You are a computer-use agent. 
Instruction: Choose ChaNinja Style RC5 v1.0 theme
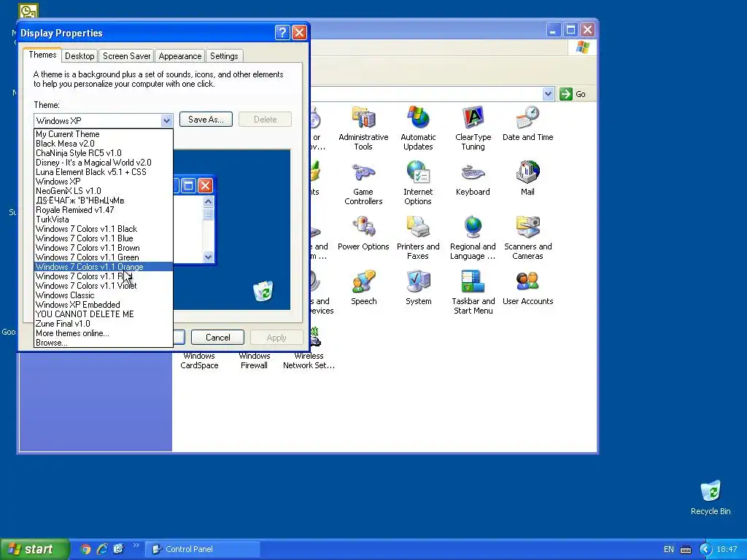[x=104, y=153]
